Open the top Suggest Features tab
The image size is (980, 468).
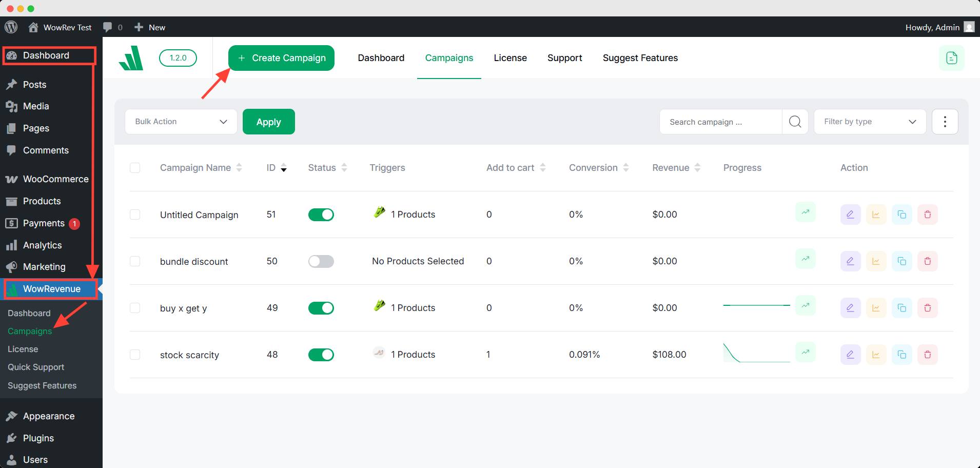(x=640, y=58)
